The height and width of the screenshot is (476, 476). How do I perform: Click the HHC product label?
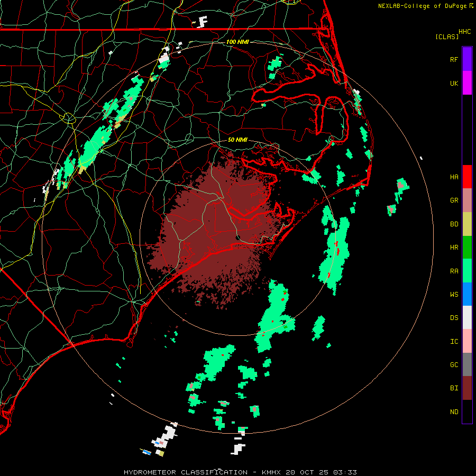464,32
